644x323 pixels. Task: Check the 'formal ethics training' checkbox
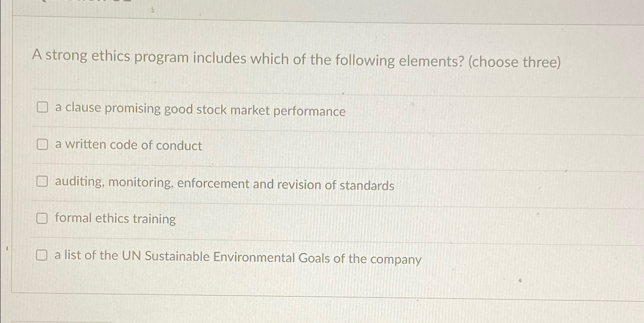(x=42, y=218)
